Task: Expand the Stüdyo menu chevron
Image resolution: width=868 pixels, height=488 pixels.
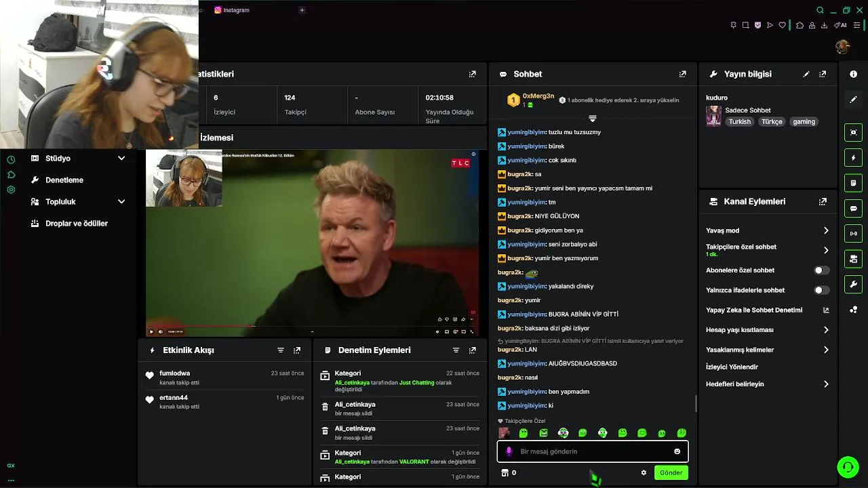Action: [x=121, y=159]
